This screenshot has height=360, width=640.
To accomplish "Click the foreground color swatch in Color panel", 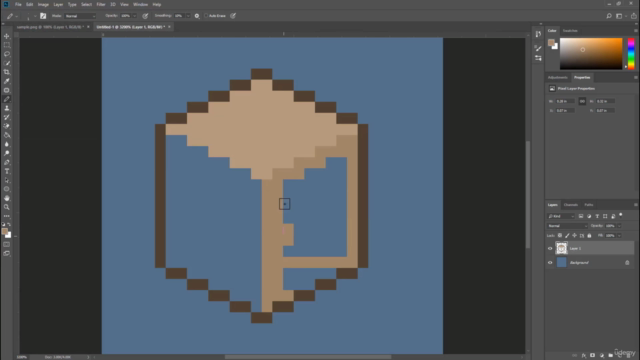I will (551, 42).
